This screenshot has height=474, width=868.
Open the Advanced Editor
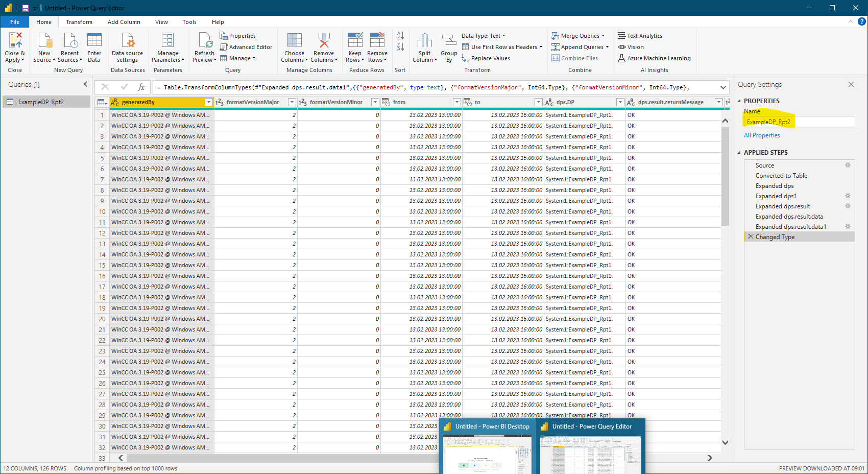point(246,47)
